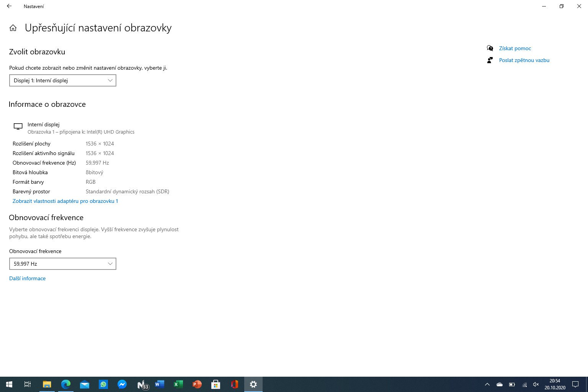The height and width of the screenshot is (392, 588).
Task: Click the Zvolit obrazovku heading
Action: 37,52
